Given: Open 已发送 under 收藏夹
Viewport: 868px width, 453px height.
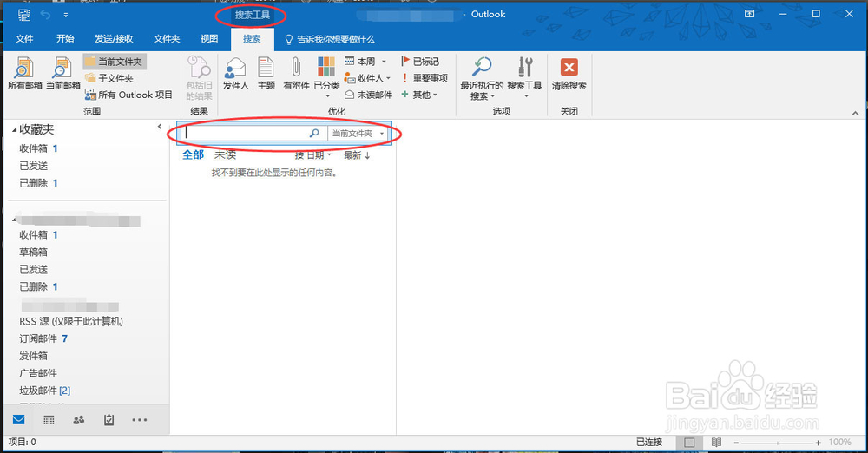Looking at the screenshot, I should tap(33, 166).
